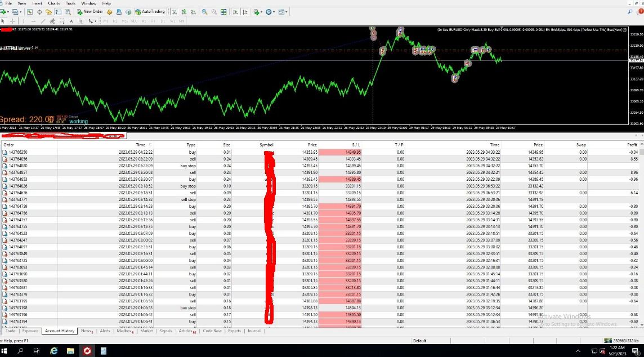The image size is (644, 357).
Task: Open the Charts menu
Action: [x=54, y=3]
